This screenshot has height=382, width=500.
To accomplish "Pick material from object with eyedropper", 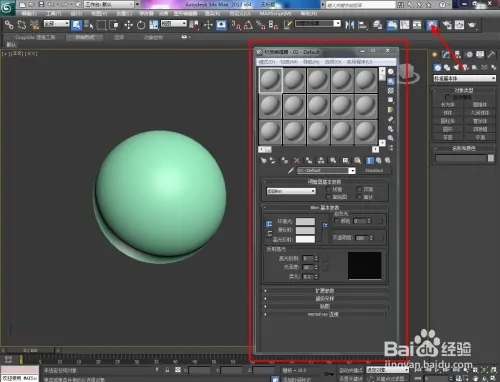I will click(x=291, y=170).
